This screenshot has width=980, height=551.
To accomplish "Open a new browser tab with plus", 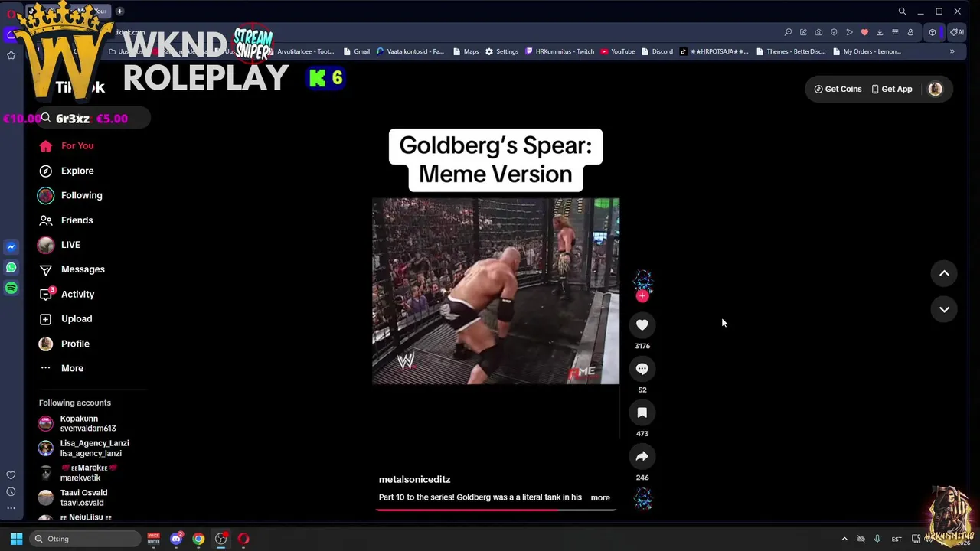I will click(119, 11).
